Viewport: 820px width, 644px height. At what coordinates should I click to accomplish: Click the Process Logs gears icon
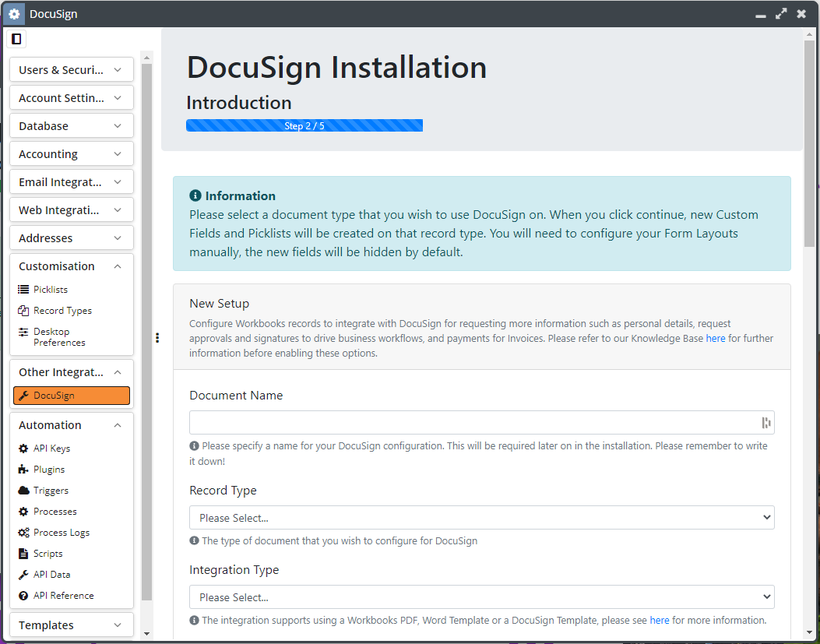23,533
